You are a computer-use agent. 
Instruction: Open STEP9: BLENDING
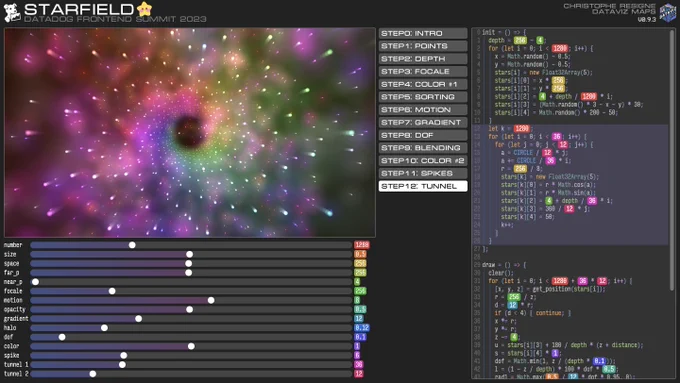[423, 148]
